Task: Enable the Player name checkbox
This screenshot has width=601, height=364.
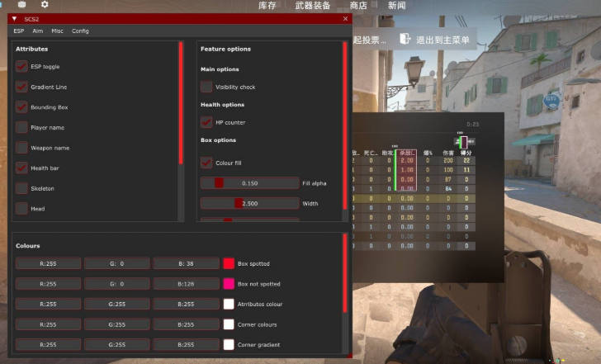Action: point(21,127)
